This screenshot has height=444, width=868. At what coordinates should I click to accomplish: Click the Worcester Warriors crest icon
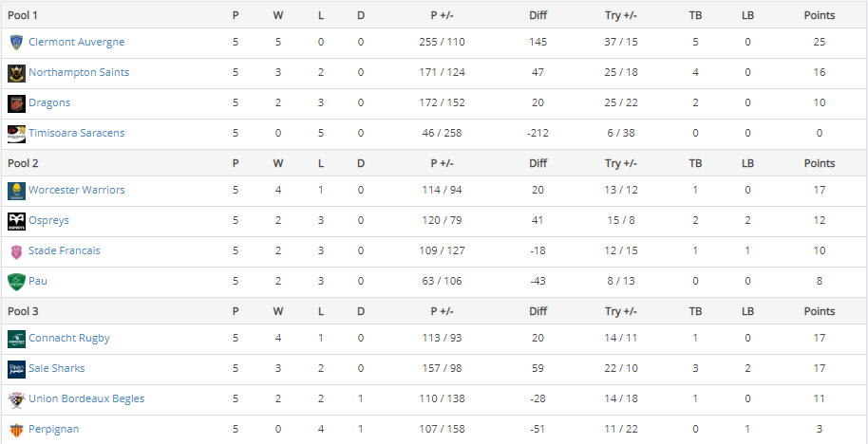click(x=16, y=191)
